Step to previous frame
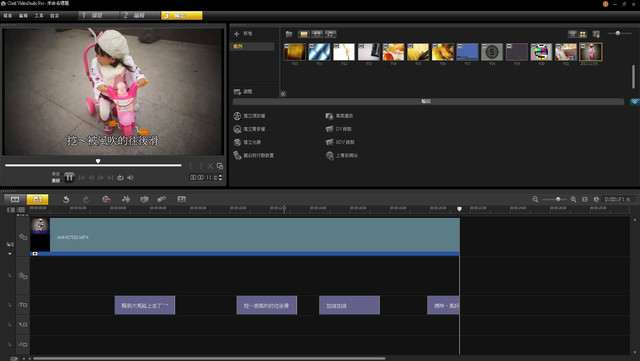The height and width of the screenshot is (361, 640). (x=91, y=178)
